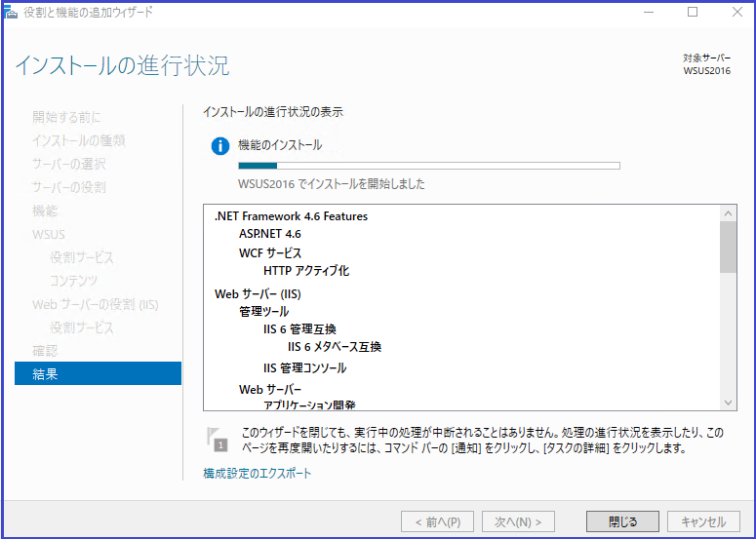Click the 次へ(N) > button
Screen dimensions: 756x539
click(x=518, y=521)
